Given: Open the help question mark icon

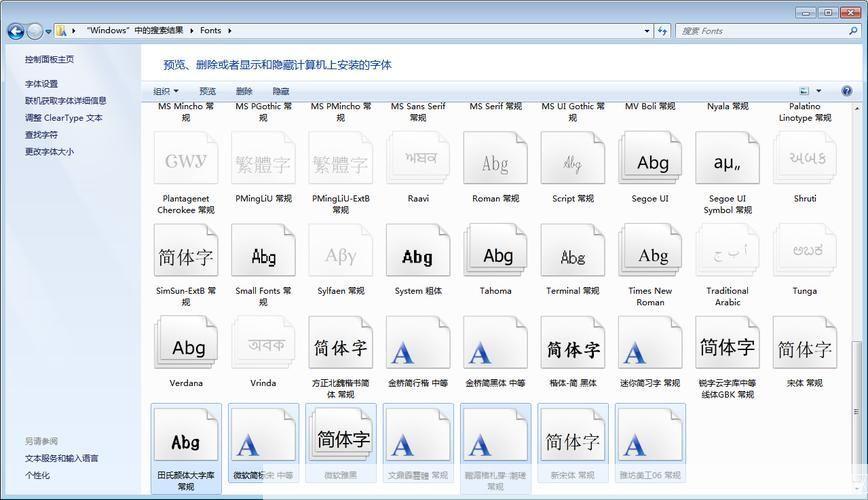Looking at the screenshot, I should pyautogui.click(x=846, y=91).
